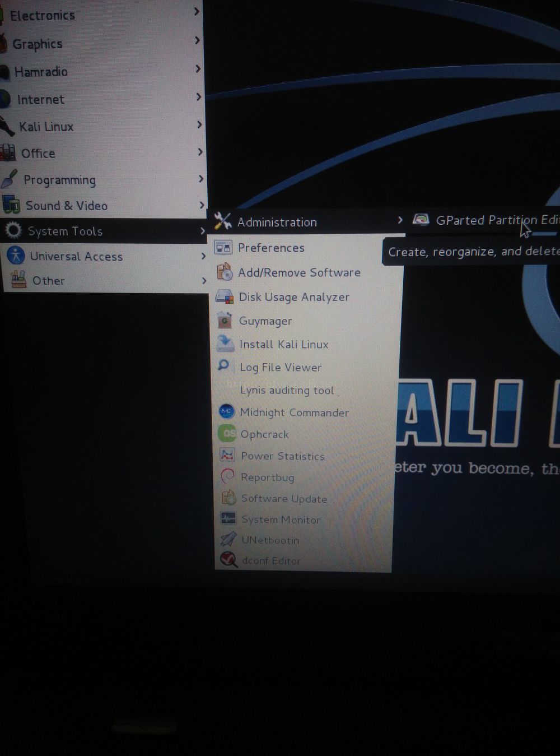
Task: Click the Administration wrench icon
Action: point(223,221)
